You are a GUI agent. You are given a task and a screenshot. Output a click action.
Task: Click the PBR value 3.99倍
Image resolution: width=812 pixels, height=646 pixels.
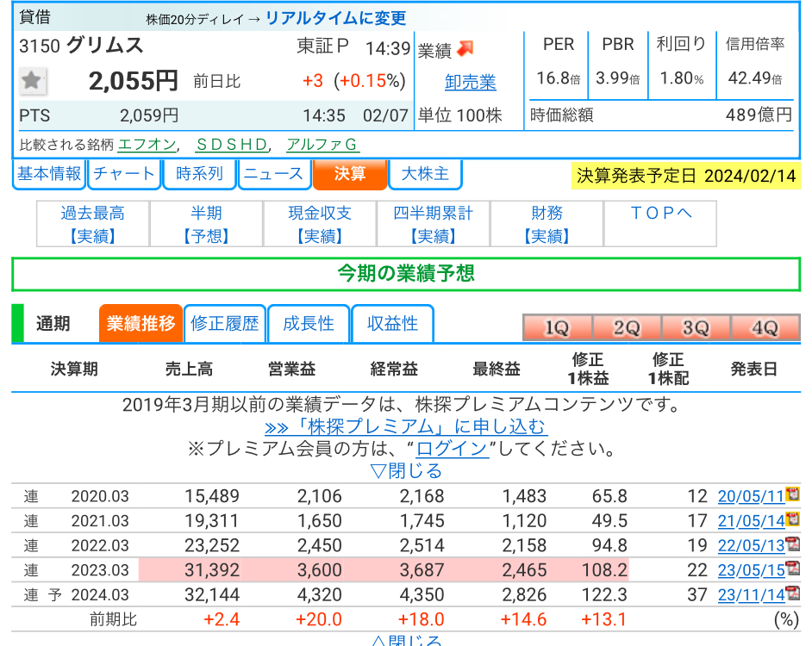pyautogui.click(x=618, y=78)
